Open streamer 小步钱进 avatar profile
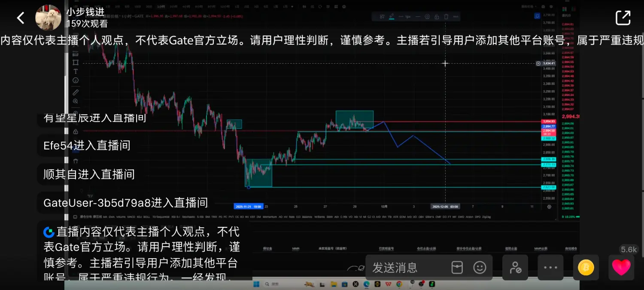The width and height of the screenshot is (644, 290). click(x=48, y=18)
